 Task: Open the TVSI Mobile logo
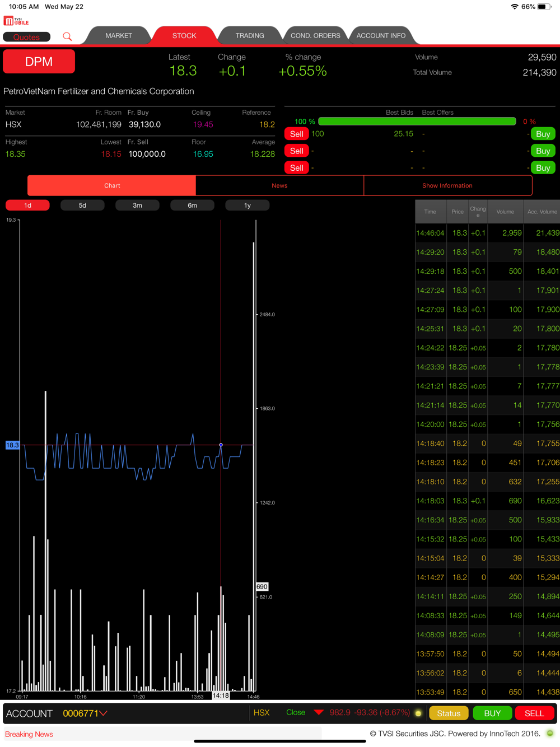coord(16,21)
